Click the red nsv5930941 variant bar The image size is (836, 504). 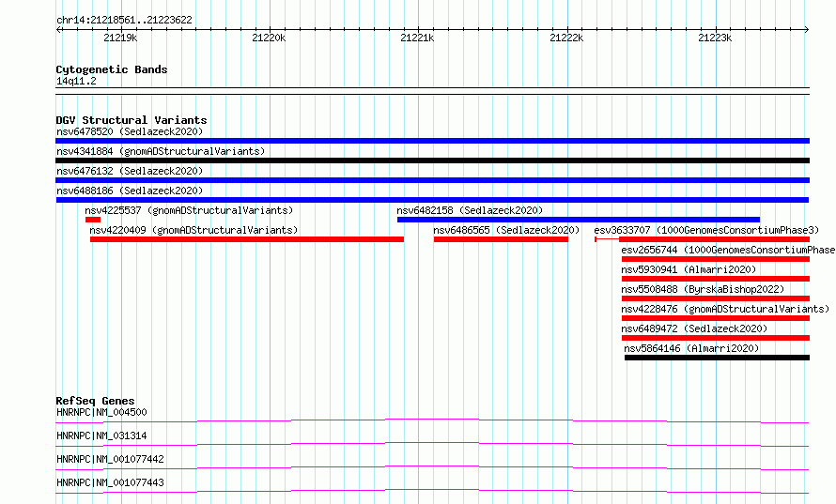[716, 279]
